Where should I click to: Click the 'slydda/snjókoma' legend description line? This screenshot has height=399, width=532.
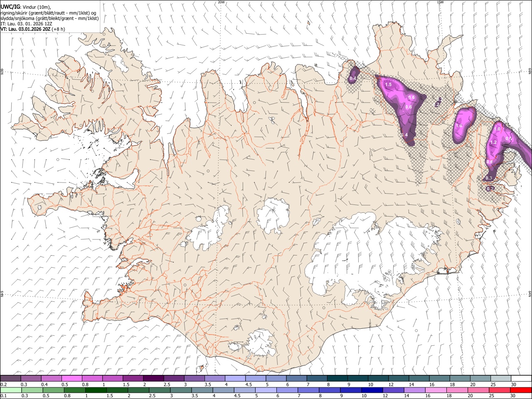pos(49,18)
